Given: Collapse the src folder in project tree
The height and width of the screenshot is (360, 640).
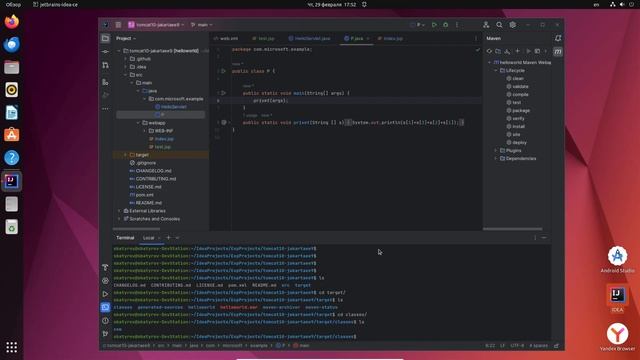Looking at the screenshot, I should [x=126, y=75].
